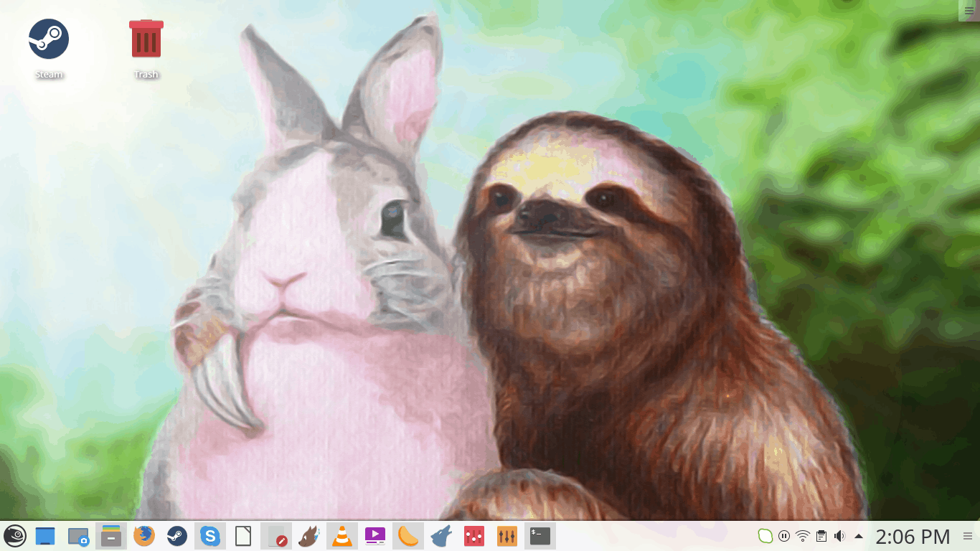This screenshot has width=980, height=551.
Task: Open the panel settings hamburger button
Action: tap(968, 536)
